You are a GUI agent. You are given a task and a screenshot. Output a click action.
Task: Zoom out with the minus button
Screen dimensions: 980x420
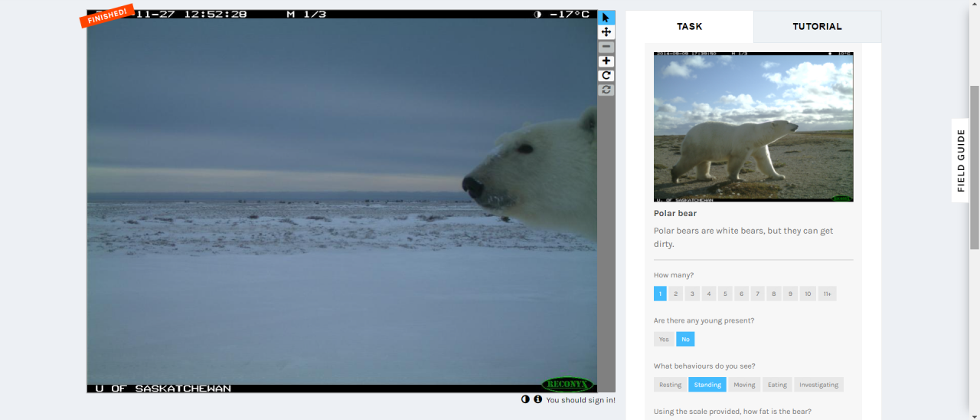click(606, 47)
